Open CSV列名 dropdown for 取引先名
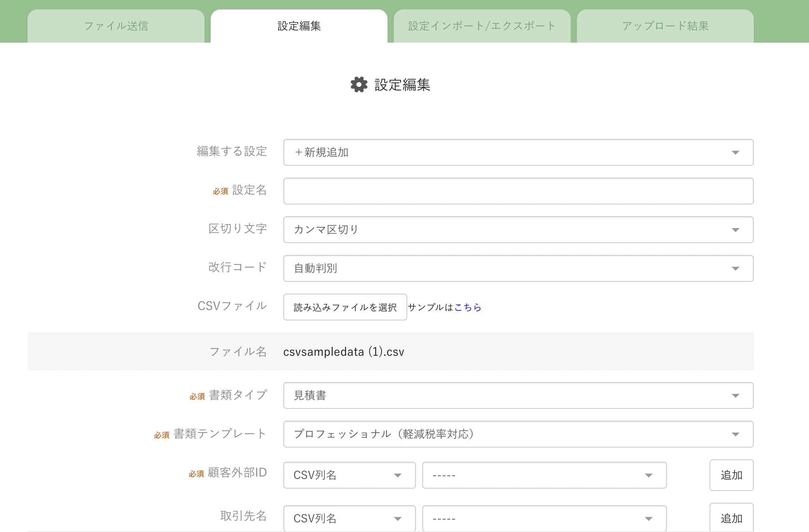Image resolution: width=809 pixels, height=532 pixels. coord(349,518)
